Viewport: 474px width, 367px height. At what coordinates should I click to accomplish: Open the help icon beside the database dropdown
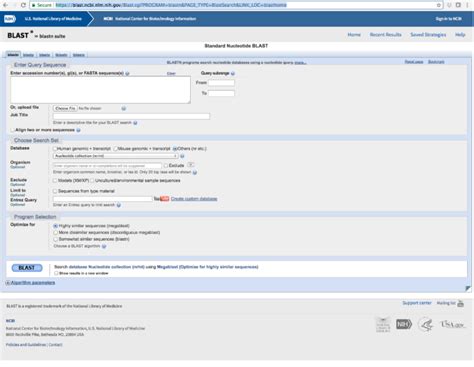click(182, 156)
